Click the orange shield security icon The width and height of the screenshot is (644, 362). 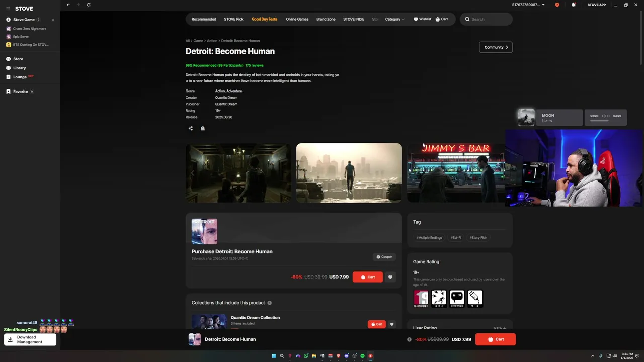click(557, 5)
